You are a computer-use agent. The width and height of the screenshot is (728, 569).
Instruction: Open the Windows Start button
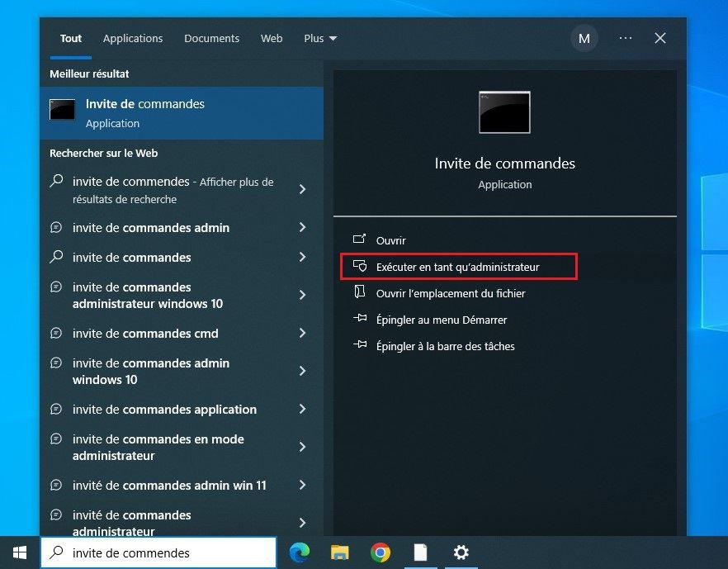pyautogui.click(x=19, y=552)
